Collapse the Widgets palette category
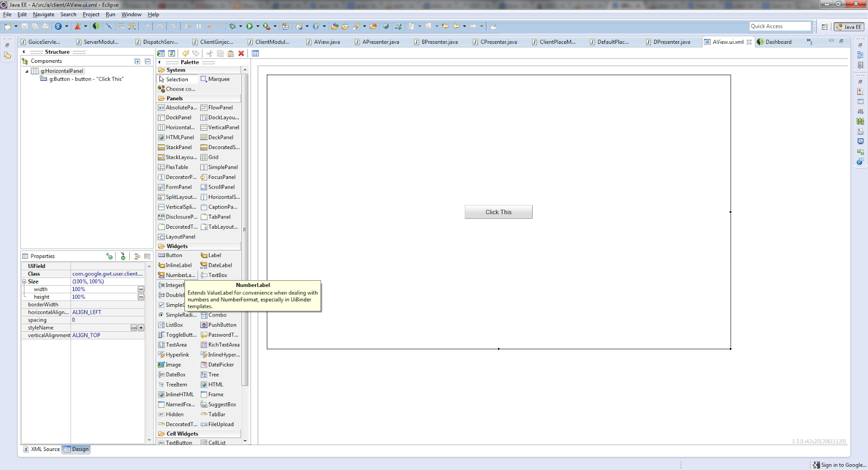Viewport: 868px width, 470px height. [199, 246]
